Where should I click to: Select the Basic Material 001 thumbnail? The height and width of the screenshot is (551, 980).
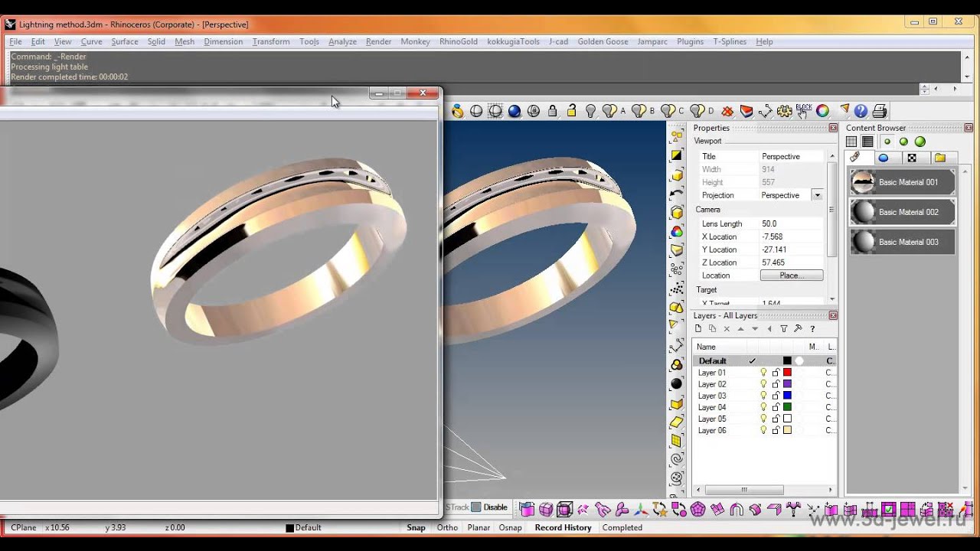pos(864,182)
